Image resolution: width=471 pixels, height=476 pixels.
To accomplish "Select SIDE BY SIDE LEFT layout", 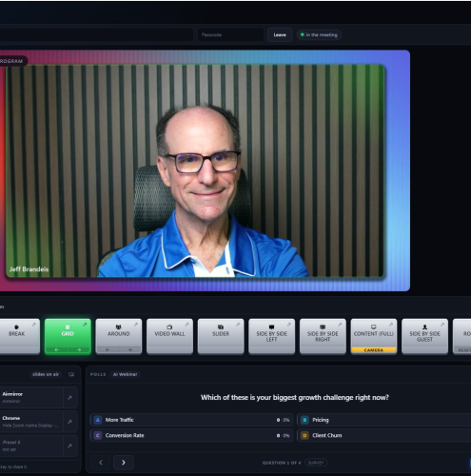I will point(272,336).
